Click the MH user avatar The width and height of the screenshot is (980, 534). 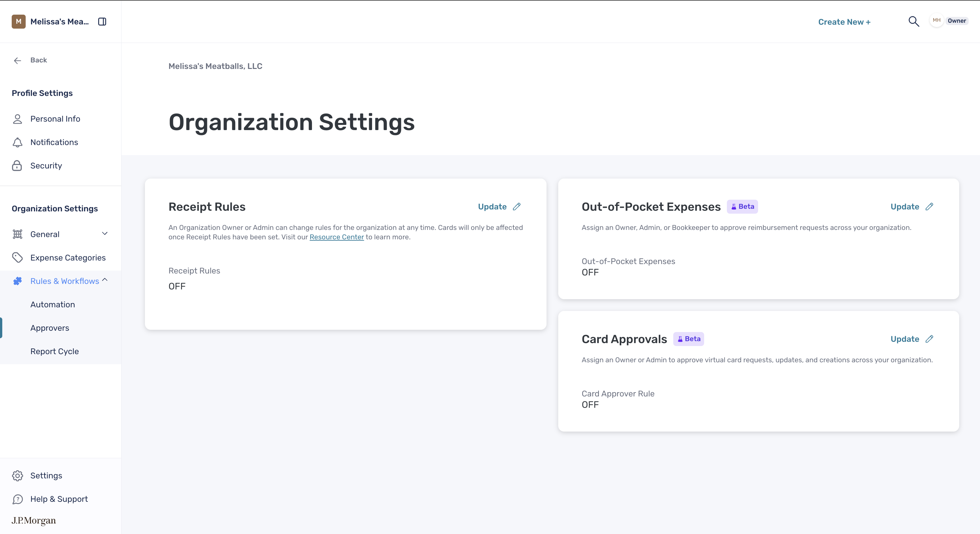pyautogui.click(x=936, y=20)
